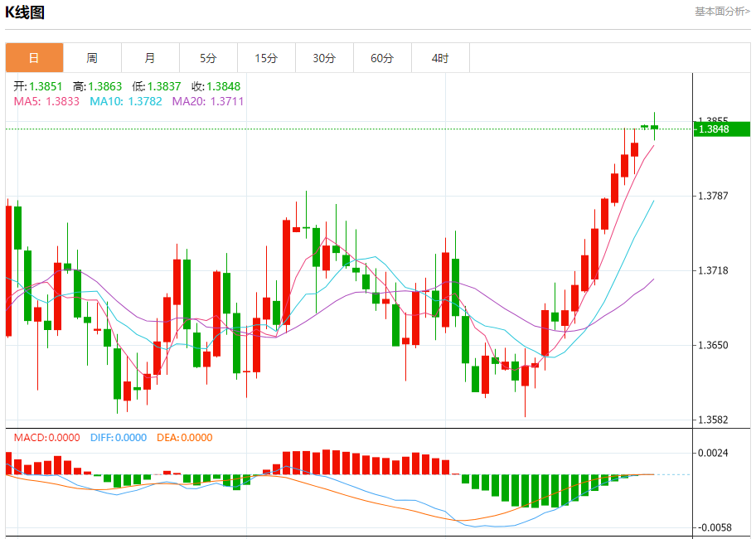The image size is (756, 539).
Task: Click the 高: 1.3863 high value
Action: point(97,86)
